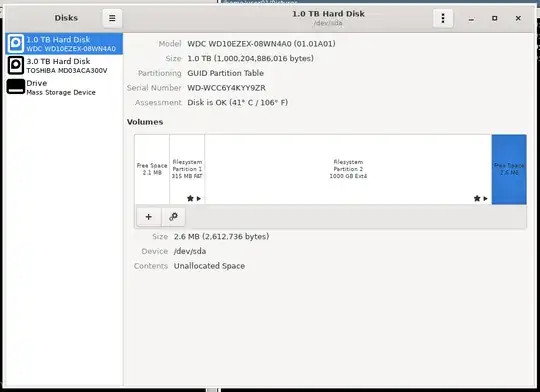Open the drive options three-dot menu
The width and height of the screenshot is (540, 392).
pos(443,18)
